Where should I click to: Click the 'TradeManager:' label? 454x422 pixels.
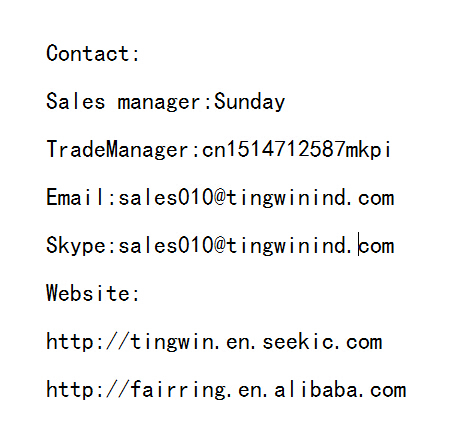coord(123,149)
